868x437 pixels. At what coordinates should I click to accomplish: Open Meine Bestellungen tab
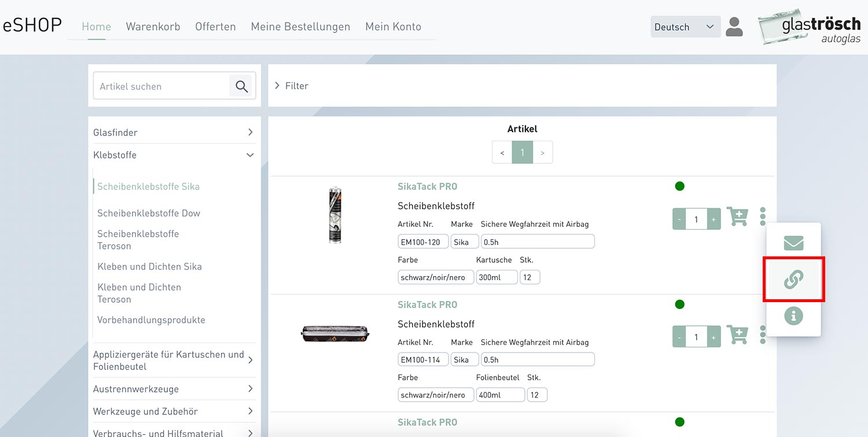pyautogui.click(x=300, y=27)
